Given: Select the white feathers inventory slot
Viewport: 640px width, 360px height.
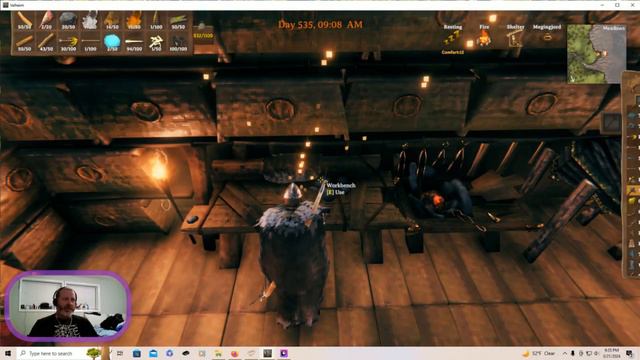Looking at the screenshot, I should pos(90,20).
